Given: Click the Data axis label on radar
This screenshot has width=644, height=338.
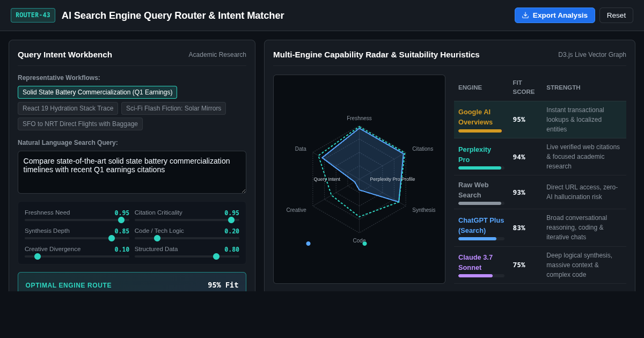Looking at the screenshot, I should coord(301,149).
